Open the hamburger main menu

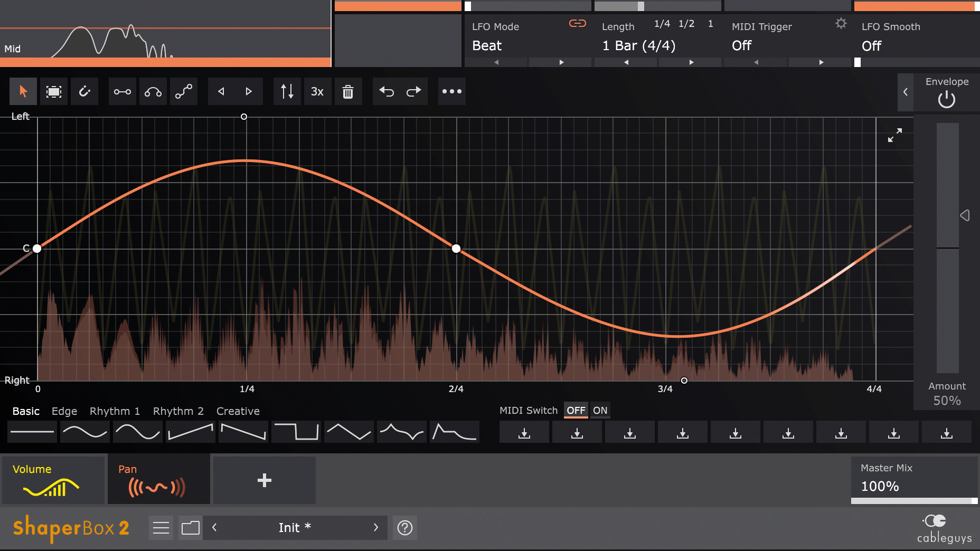pyautogui.click(x=161, y=528)
